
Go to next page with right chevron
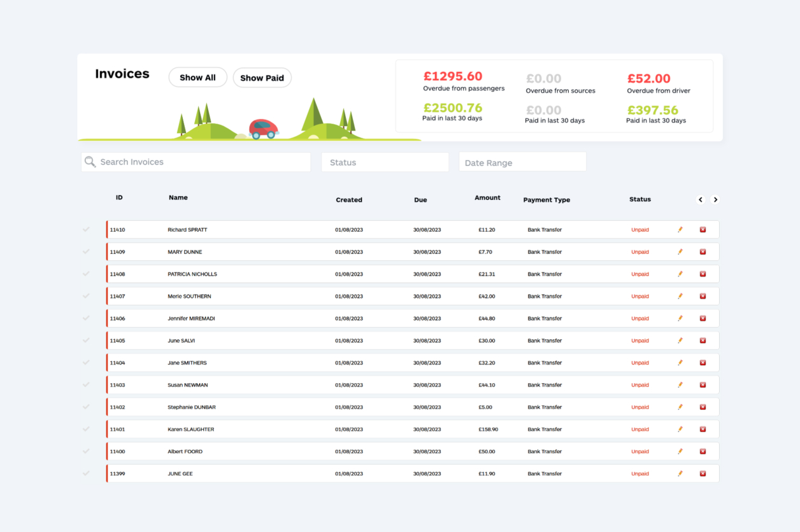coord(715,200)
